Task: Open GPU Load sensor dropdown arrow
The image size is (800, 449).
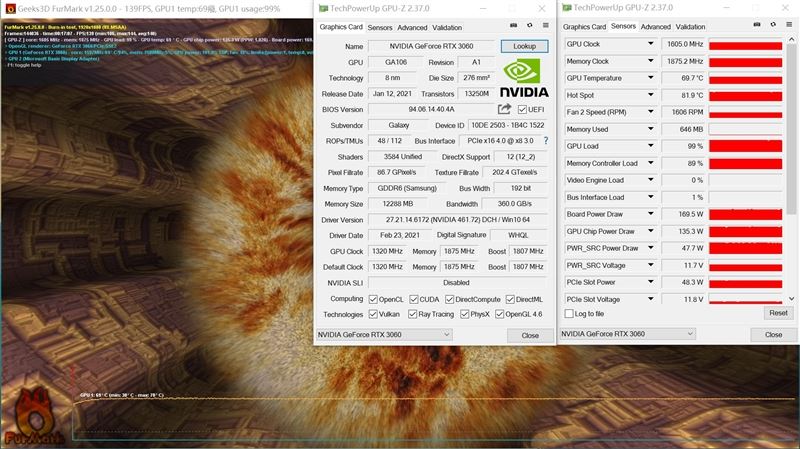Action: (x=651, y=146)
